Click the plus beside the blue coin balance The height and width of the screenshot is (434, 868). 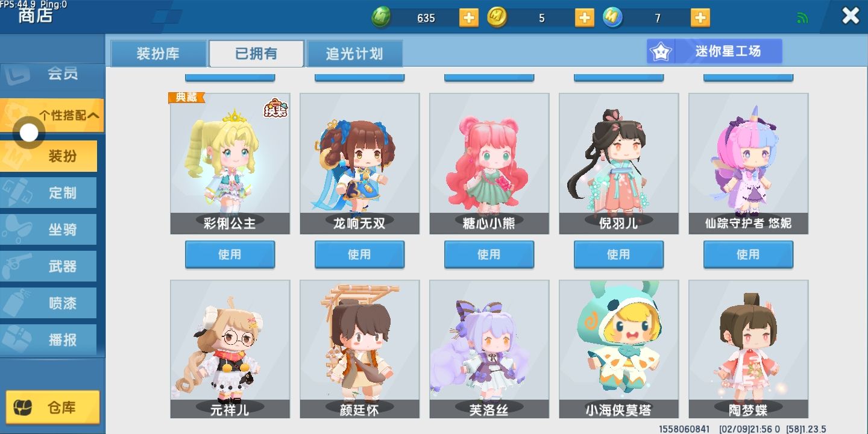pyautogui.click(x=700, y=17)
